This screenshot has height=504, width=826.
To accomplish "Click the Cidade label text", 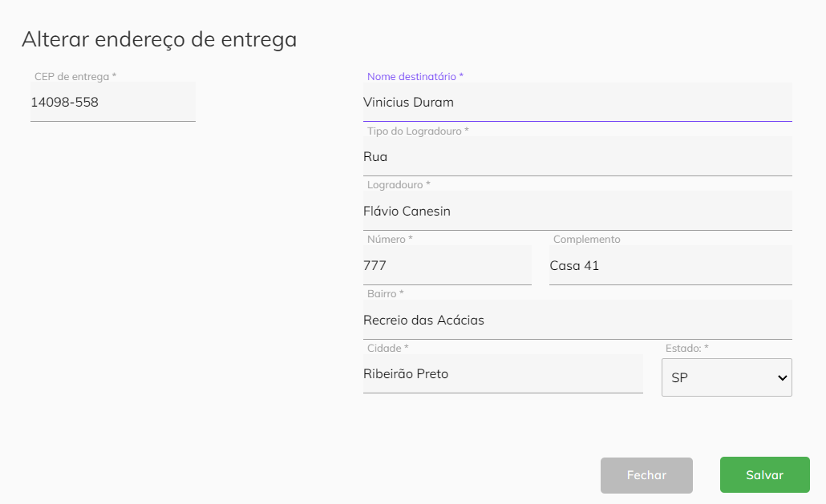I will point(387,349).
